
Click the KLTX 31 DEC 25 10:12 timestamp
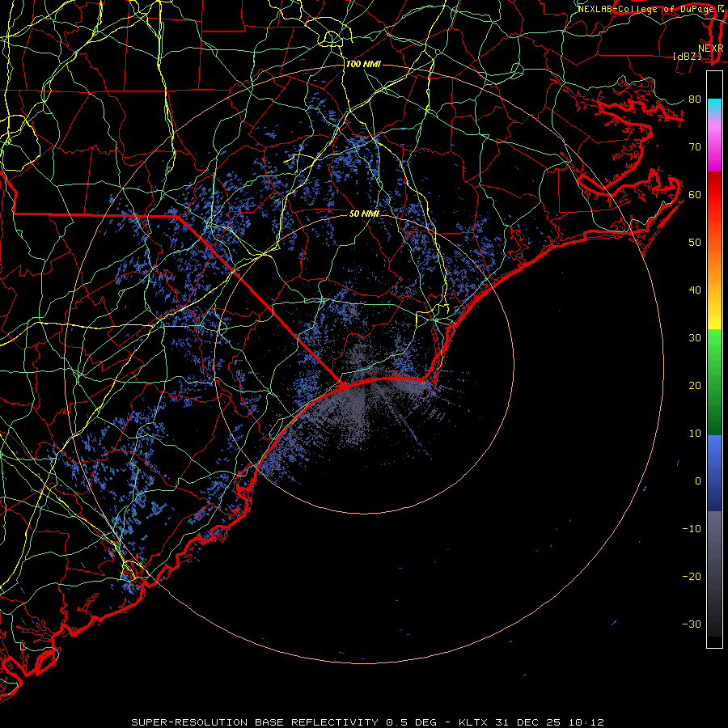coord(531,722)
